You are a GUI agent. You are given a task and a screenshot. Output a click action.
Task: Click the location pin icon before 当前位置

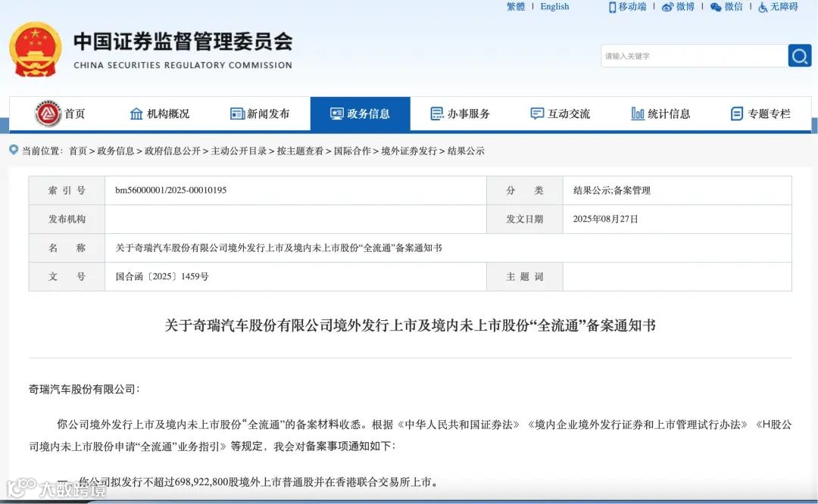coord(14,150)
